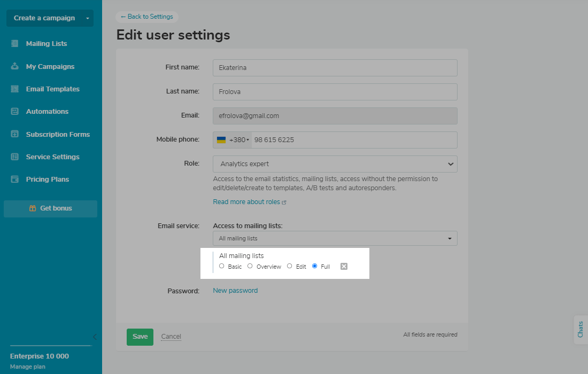Navigate to Automations

tap(47, 111)
